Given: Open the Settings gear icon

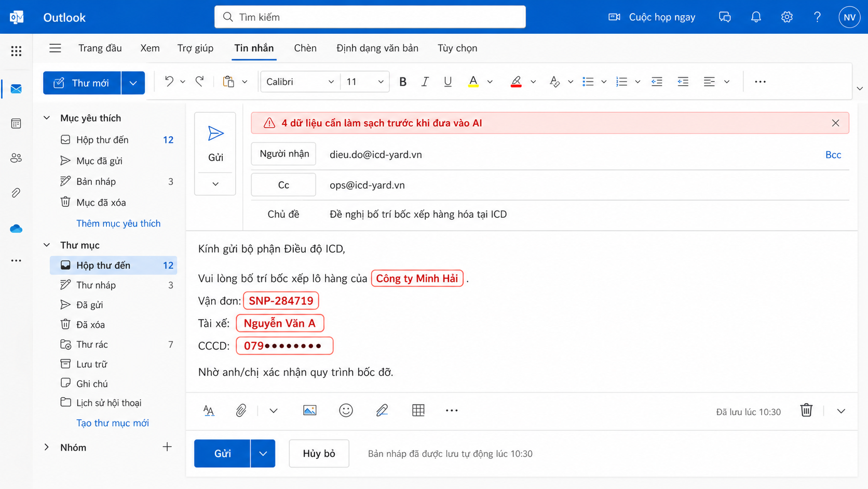Looking at the screenshot, I should tap(787, 17).
